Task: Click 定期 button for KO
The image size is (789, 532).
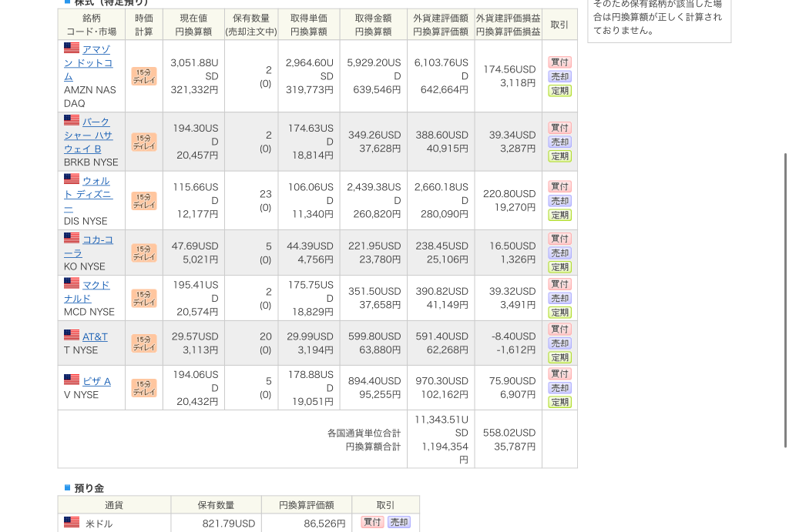Action: coord(559,267)
